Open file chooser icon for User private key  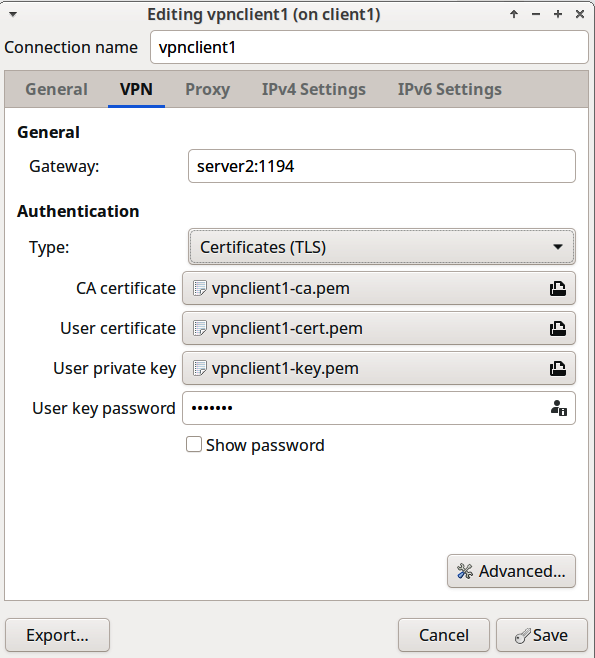point(558,368)
